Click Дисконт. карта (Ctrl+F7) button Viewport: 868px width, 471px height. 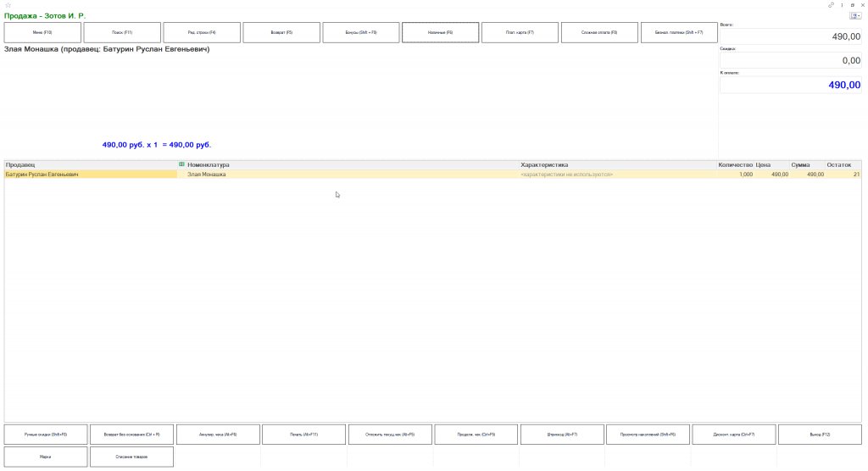[x=734, y=435]
